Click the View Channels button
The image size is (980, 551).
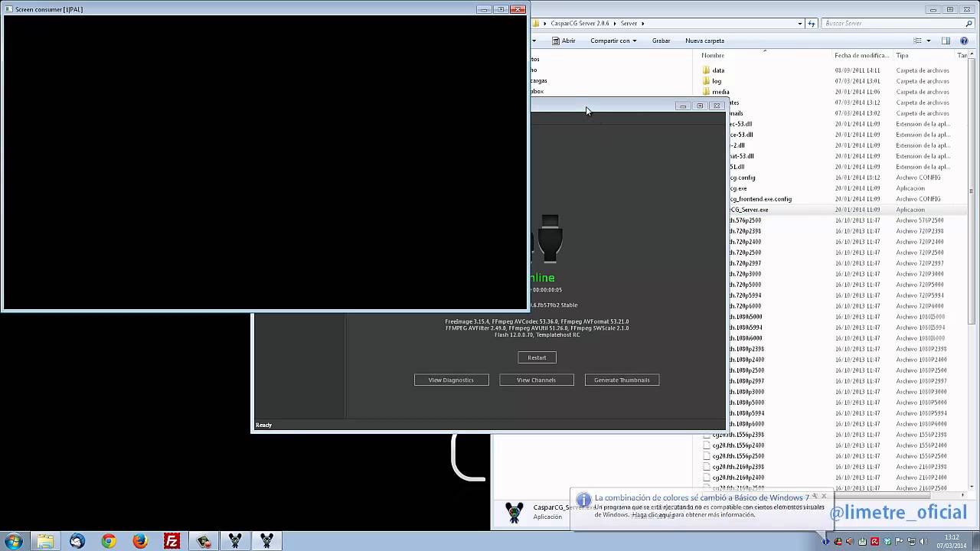click(x=536, y=380)
